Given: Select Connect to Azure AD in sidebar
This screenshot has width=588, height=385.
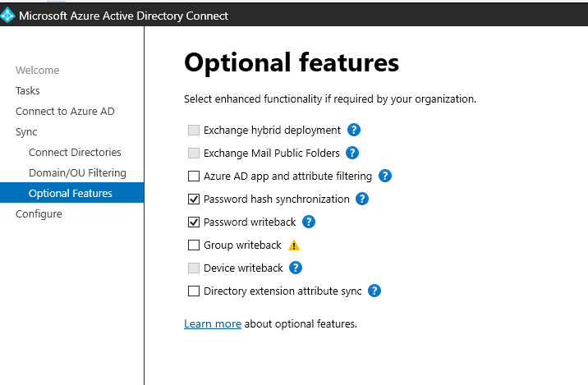Looking at the screenshot, I should click(x=65, y=112).
